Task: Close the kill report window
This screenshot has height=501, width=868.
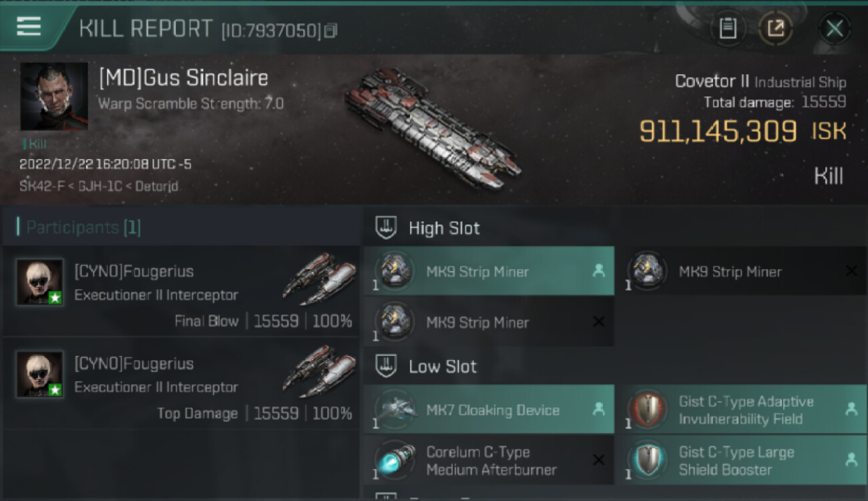Action: pos(835,29)
